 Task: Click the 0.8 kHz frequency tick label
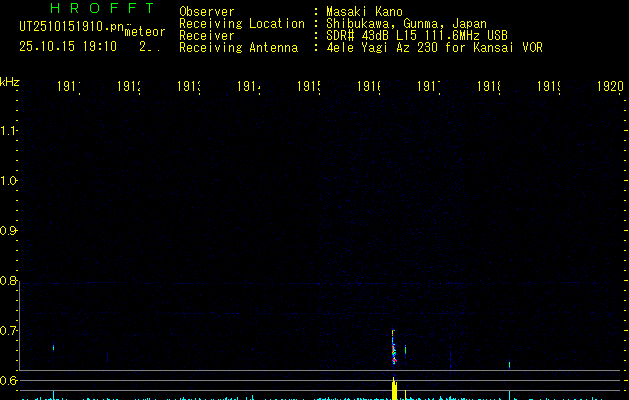pos(8,280)
